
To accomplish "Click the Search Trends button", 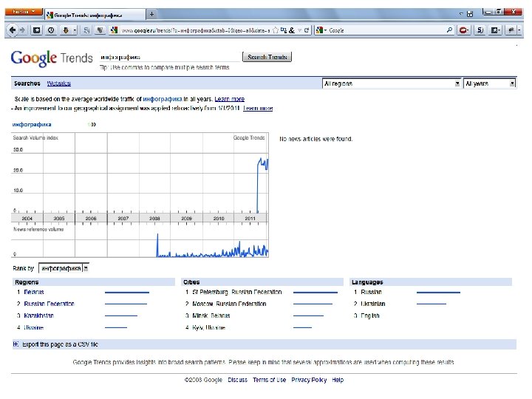I will pos(267,57).
